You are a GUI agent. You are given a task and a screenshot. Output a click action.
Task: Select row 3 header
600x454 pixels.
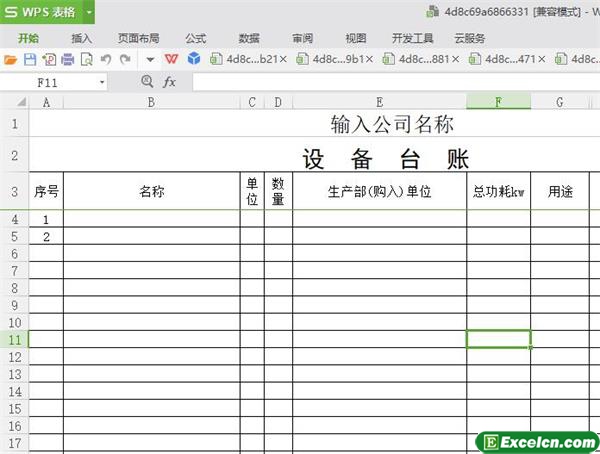click(x=15, y=191)
